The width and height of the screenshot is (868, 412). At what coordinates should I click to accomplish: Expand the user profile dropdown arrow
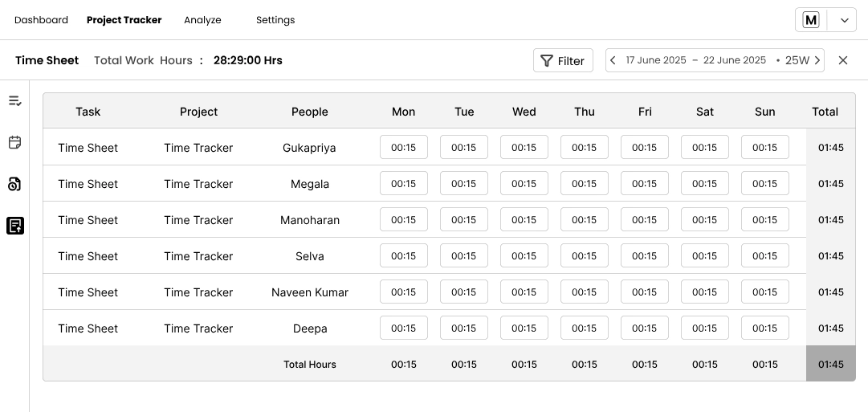(x=842, y=20)
